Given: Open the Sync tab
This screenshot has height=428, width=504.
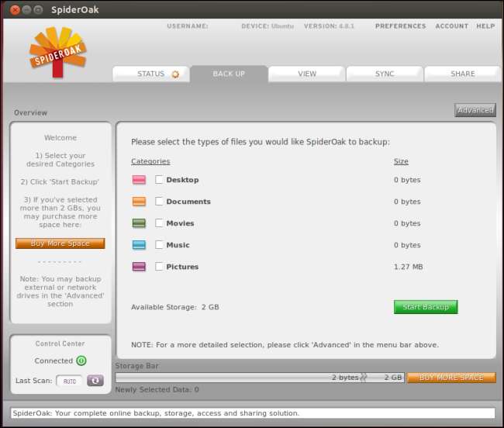Looking at the screenshot, I should point(385,74).
